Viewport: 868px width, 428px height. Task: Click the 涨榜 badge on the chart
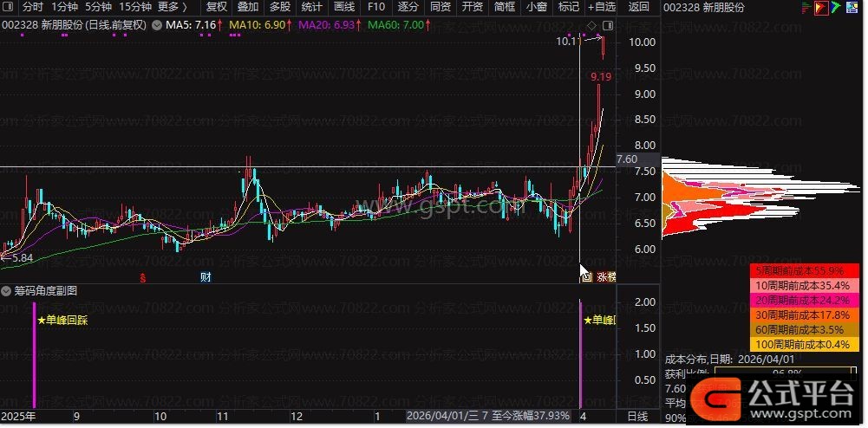606,277
